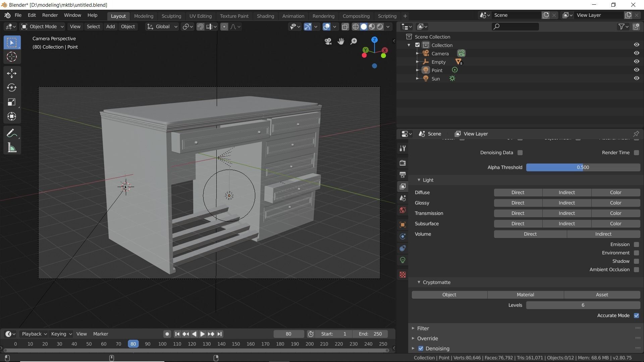Image resolution: width=644 pixels, height=362 pixels.
Task: Switch to rendered viewport shading
Action: (380, 26)
